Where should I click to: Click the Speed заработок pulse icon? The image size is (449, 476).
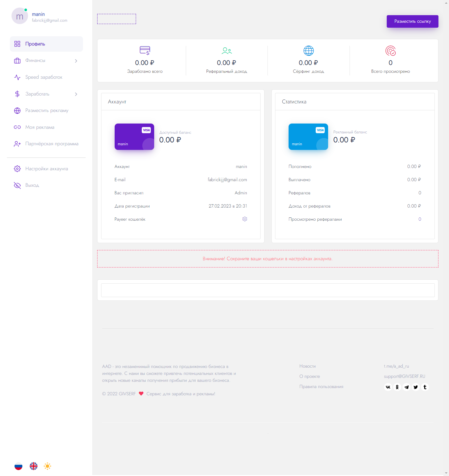pyautogui.click(x=17, y=77)
